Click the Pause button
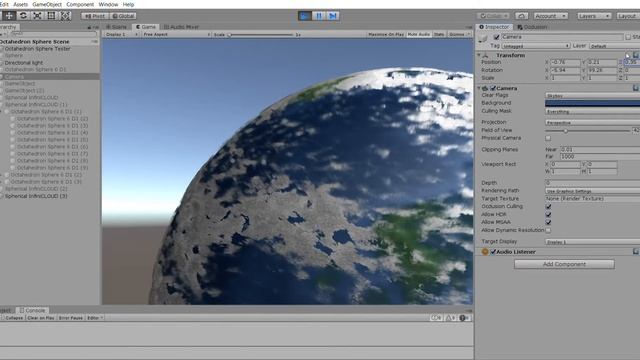The image size is (640, 360). pos(319,16)
